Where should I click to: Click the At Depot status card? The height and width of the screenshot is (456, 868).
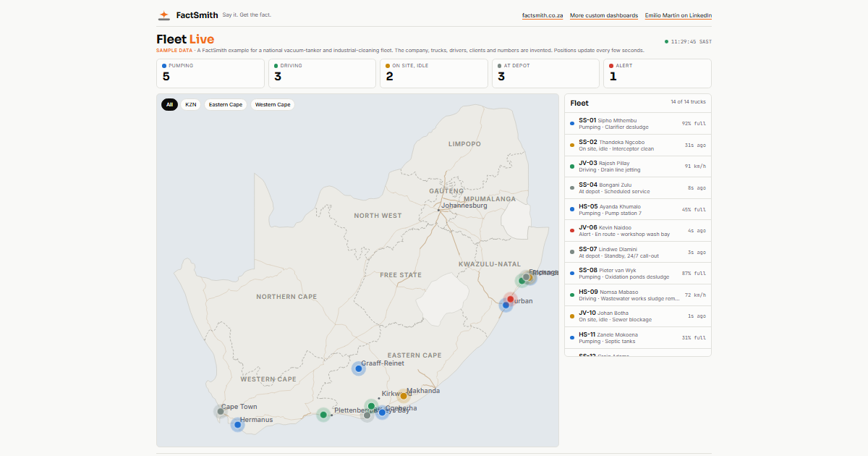(545, 73)
